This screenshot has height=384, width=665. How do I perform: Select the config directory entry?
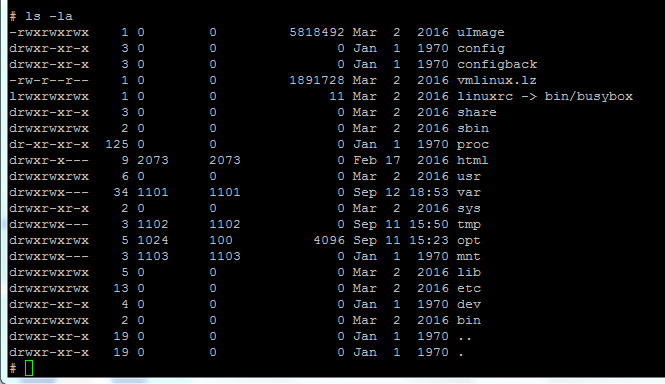pos(481,49)
